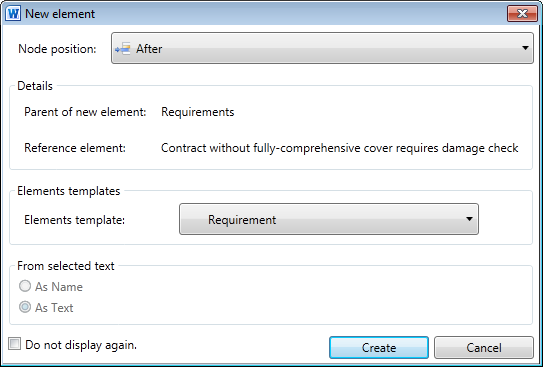This screenshot has width=543, height=367.
Task: Click the Elements template label
Action: 74,220
